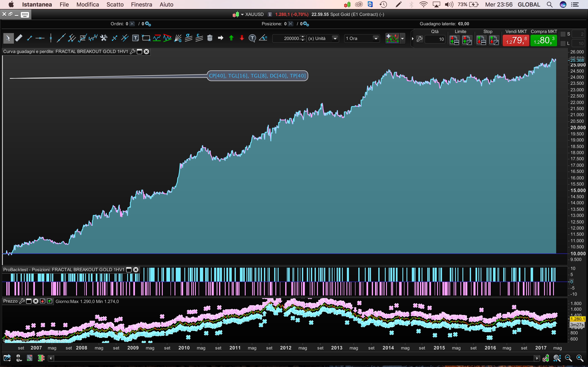Choose the Gann fan tool
This screenshot has width=588, height=367.
pos(178,38)
